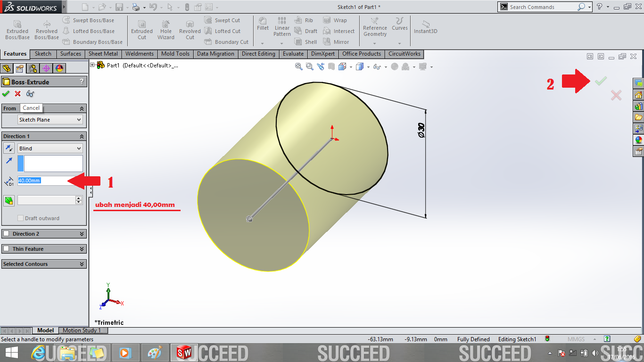Switch to the Sheet Metal ribbon tab
Image resolution: width=644 pixels, height=362 pixels.
coord(103,54)
